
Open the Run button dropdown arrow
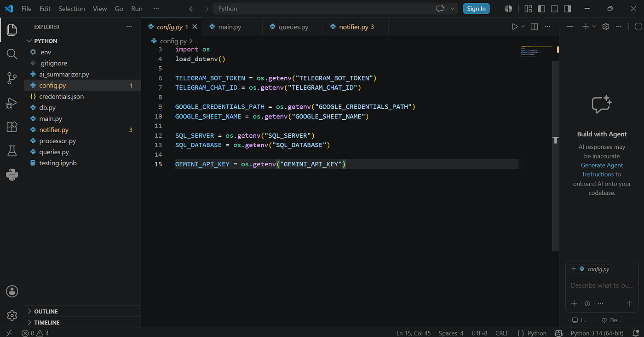pos(523,27)
